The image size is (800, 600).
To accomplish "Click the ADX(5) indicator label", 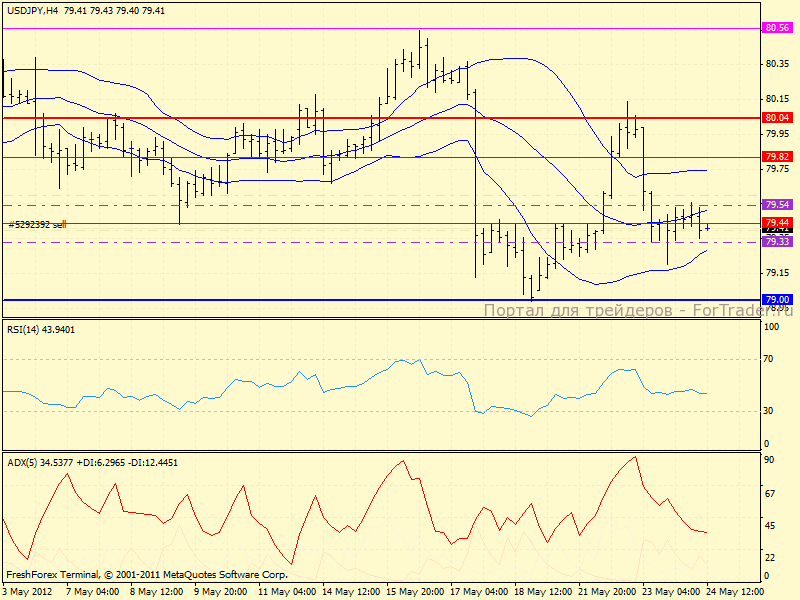I will [x=92, y=463].
